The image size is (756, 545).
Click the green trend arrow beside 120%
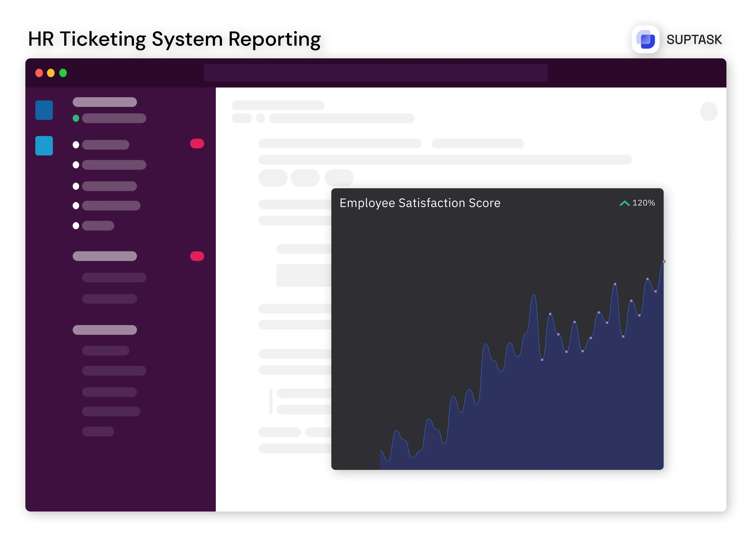624,203
